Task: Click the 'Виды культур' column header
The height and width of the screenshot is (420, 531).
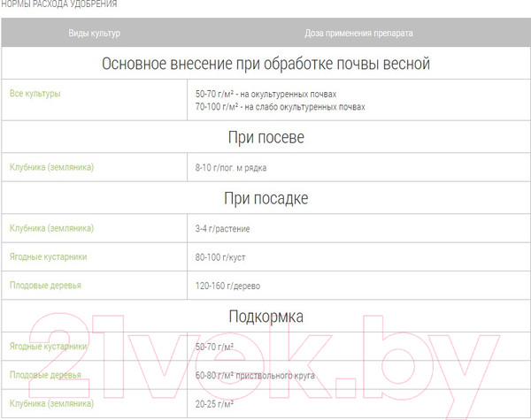Action: [95, 34]
